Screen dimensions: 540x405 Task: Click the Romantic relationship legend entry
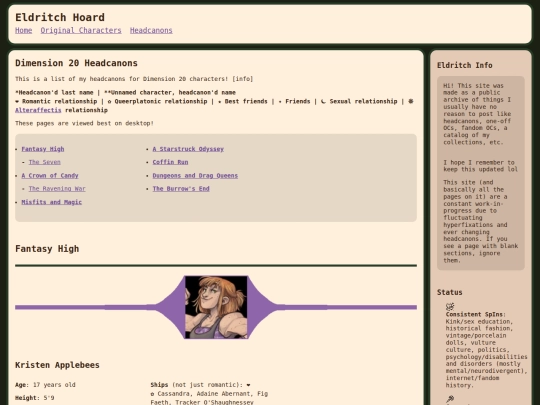tap(56, 101)
